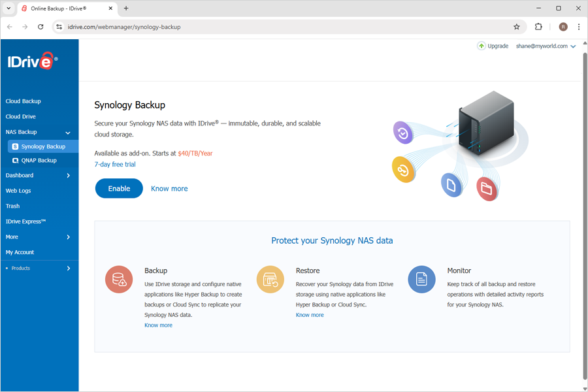This screenshot has width=588, height=392.
Task: Click the Backup section title
Action: 156,271
